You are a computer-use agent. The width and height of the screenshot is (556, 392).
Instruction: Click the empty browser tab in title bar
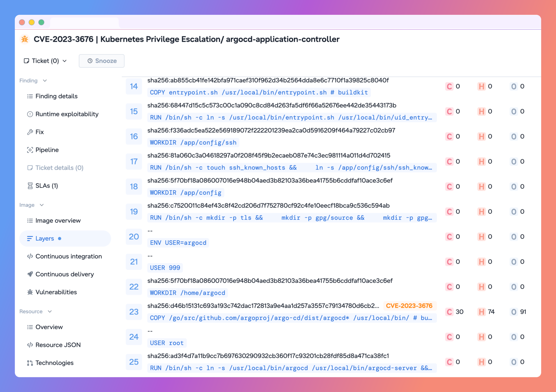(84, 23)
